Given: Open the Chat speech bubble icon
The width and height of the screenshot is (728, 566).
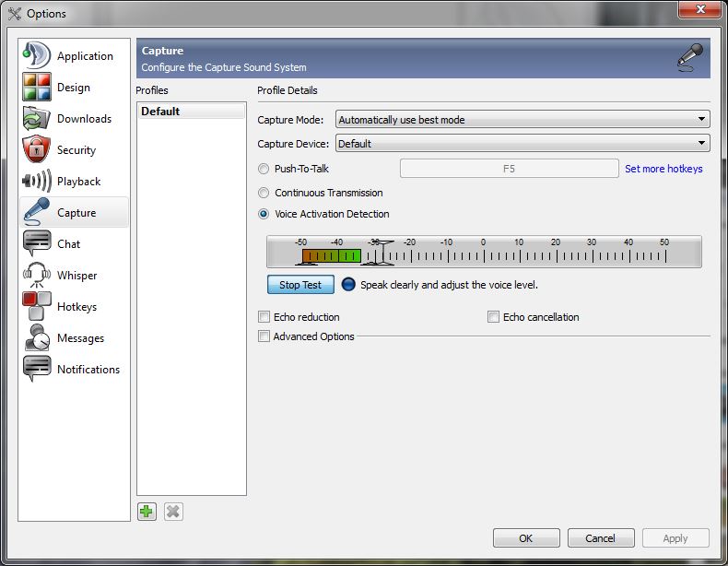Looking at the screenshot, I should coord(36,243).
